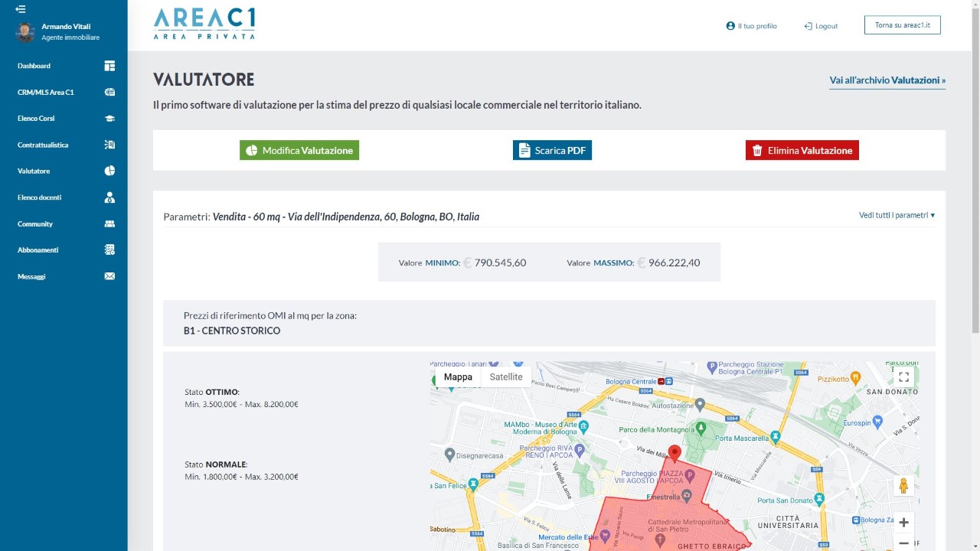
Task: Click the Community people icon
Action: point(109,223)
